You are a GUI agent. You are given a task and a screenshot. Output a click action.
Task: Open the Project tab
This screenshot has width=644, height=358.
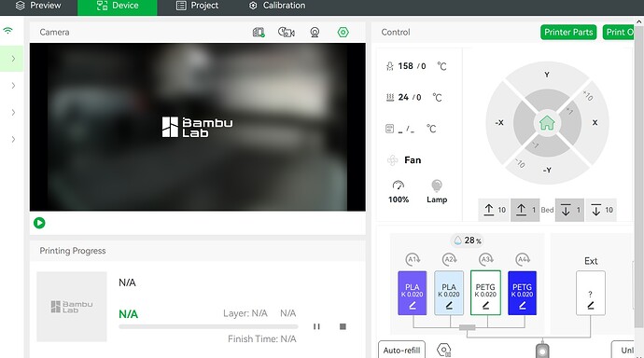197,6
